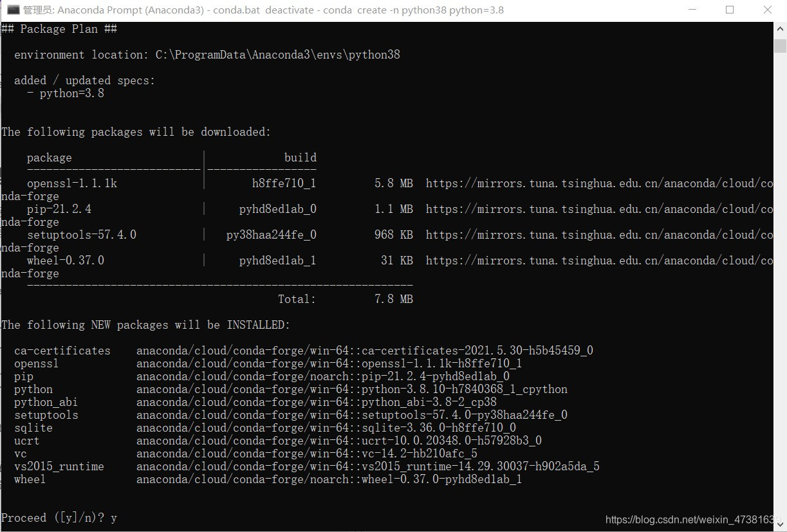Click the vertical scrollbar thumb
The width and height of the screenshot is (787, 532).
pyautogui.click(x=780, y=46)
